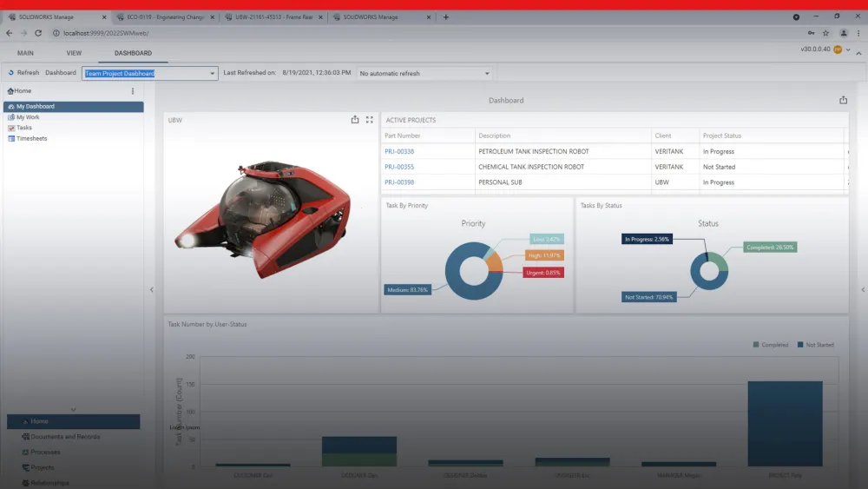Click the Urgent 0.85% priority label
The width and height of the screenshot is (868, 489).
click(x=543, y=273)
